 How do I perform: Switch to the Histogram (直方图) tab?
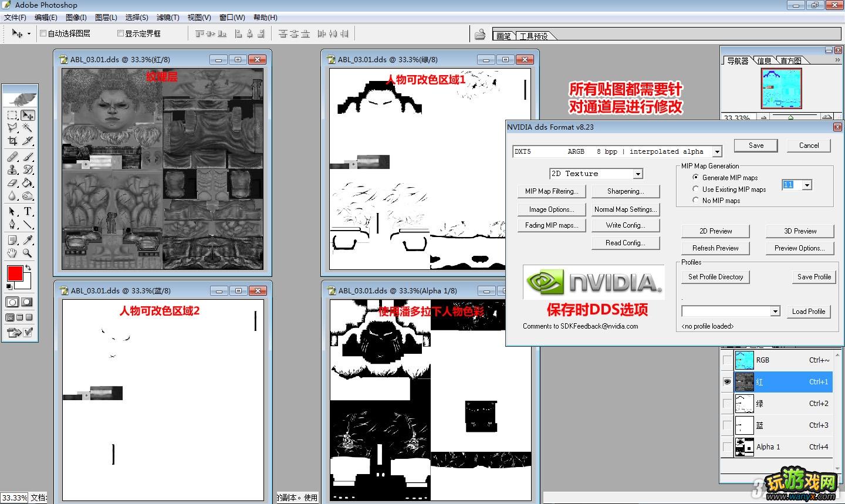(791, 60)
